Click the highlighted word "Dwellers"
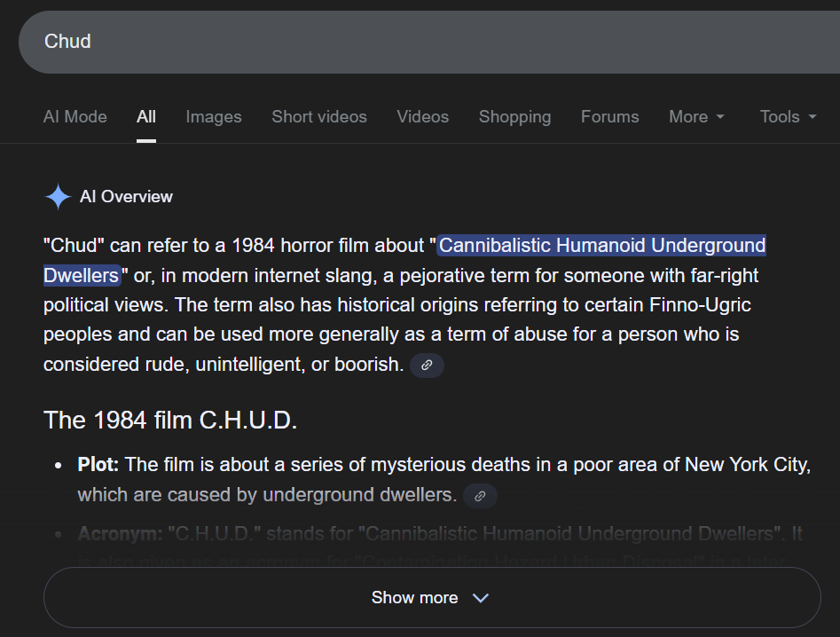This screenshot has width=840, height=637. (x=81, y=275)
